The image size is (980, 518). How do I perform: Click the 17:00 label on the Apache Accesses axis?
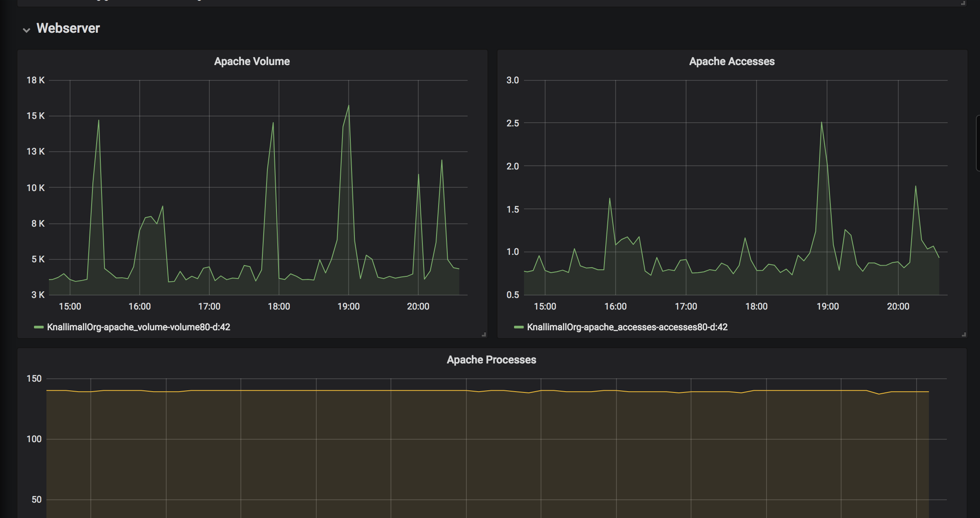[686, 307]
